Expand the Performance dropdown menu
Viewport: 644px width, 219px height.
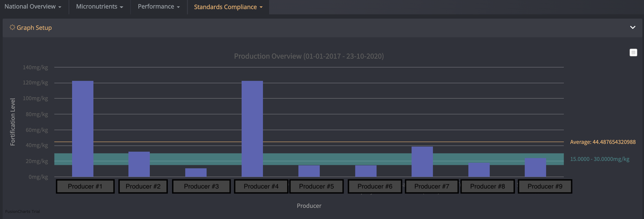159,7
